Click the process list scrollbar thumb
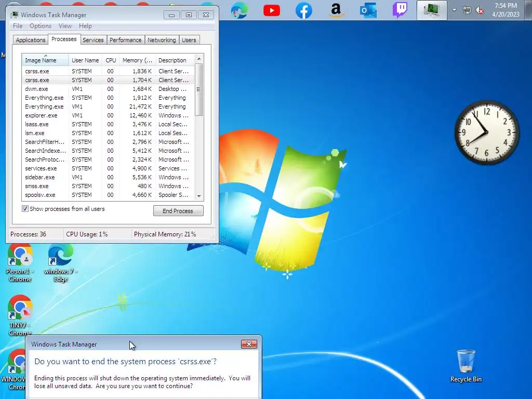Screen dimensions: 532x399 (199, 89)
